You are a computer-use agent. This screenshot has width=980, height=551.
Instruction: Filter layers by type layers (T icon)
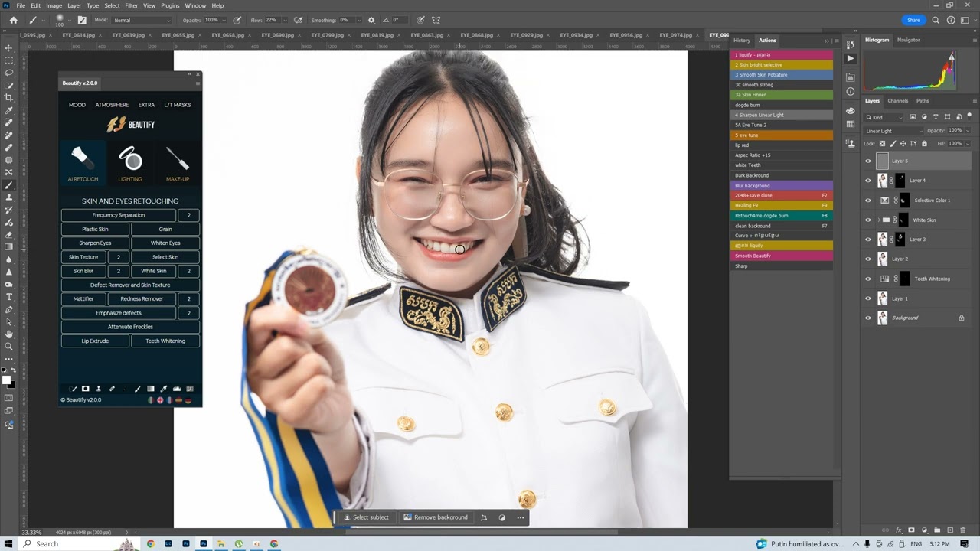point(936,117)
